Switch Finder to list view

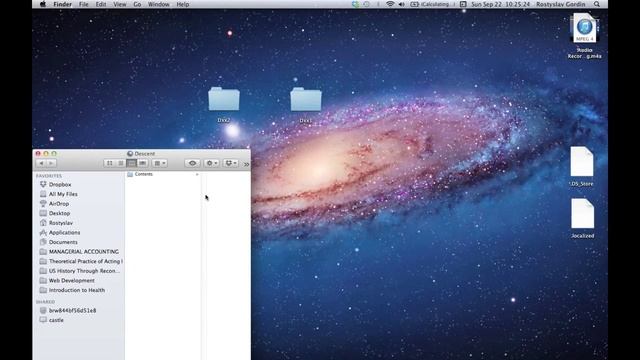(121, 163)
